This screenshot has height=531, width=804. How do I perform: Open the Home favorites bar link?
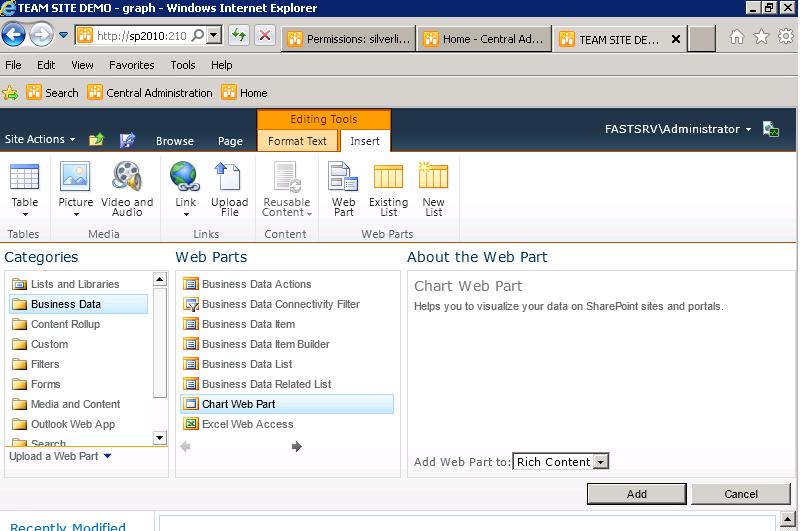click(x=244, y=93)
